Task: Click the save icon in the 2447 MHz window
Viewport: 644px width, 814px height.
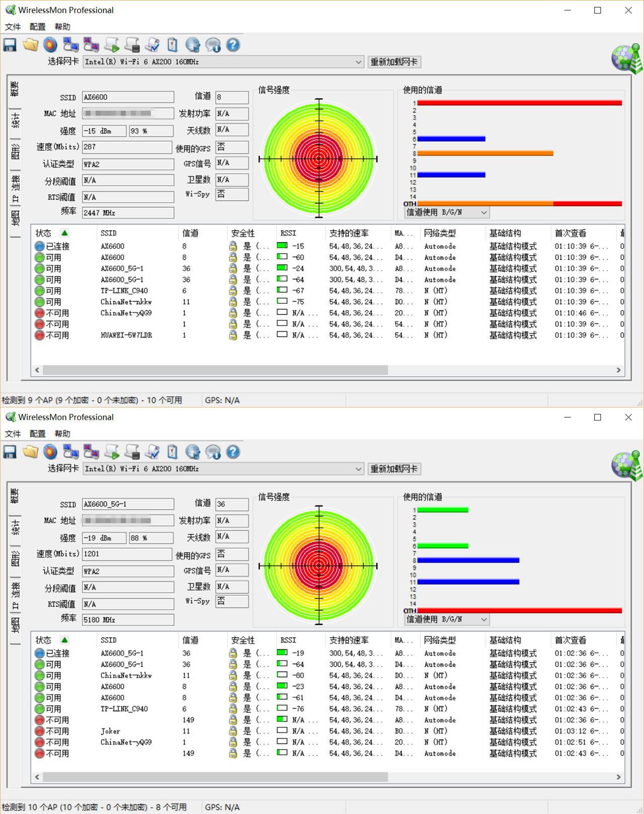Action: coord(10,45)
